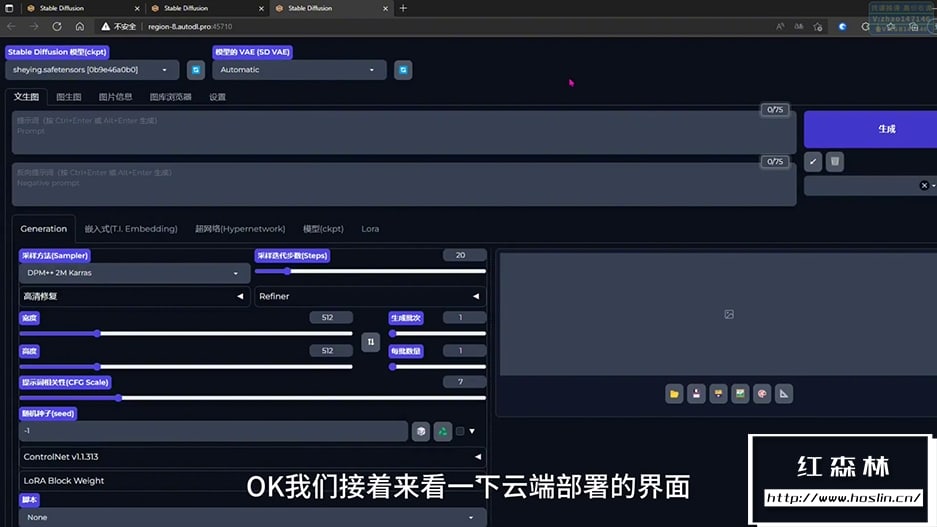Click the browser Home icon

pyautogui.click(x=79, y=26)
